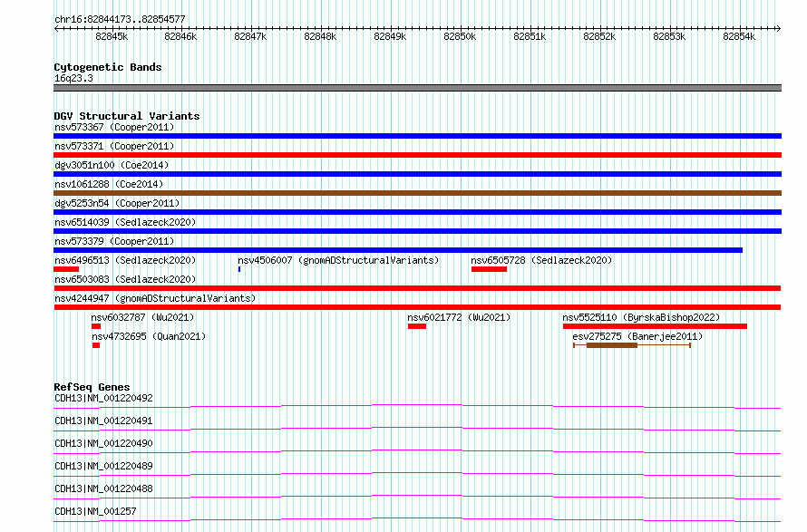This screenshot has height=532, width=807.
Task: Select the 82851k ruler tick label
Action: pyautogui.click(x=530, y=36)
